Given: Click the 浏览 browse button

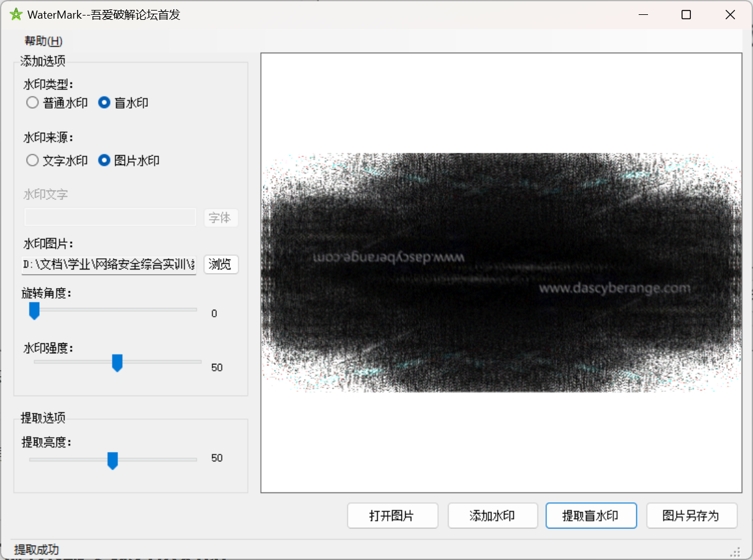Looking at the screenshot, I should pos(221,264).
